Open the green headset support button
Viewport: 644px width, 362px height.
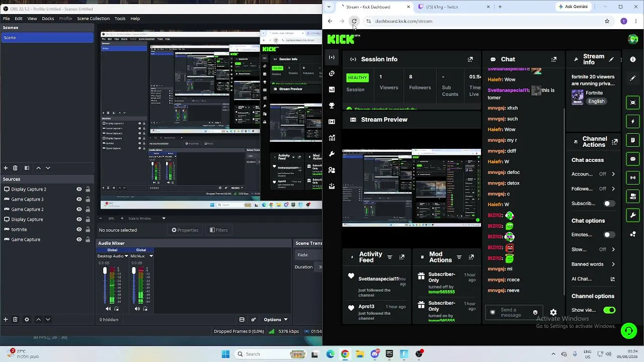coord(628,330)
